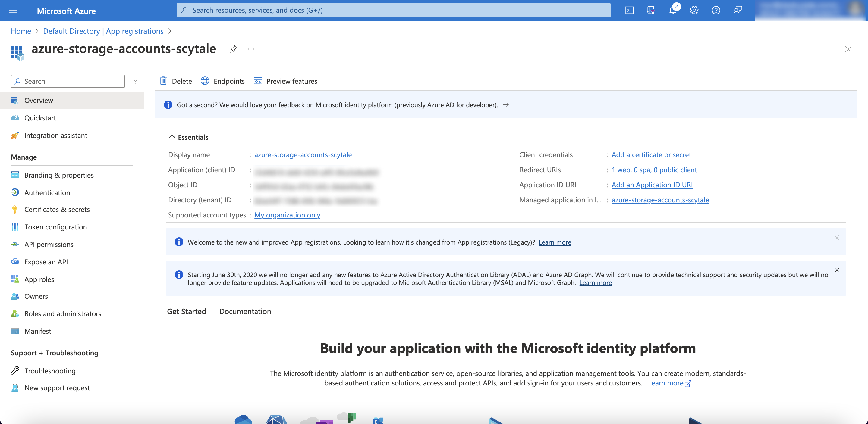Collapse the left navigation menu
Image resolution: width=868 pixels, height=424 pixels.
(x=135, y=82)
